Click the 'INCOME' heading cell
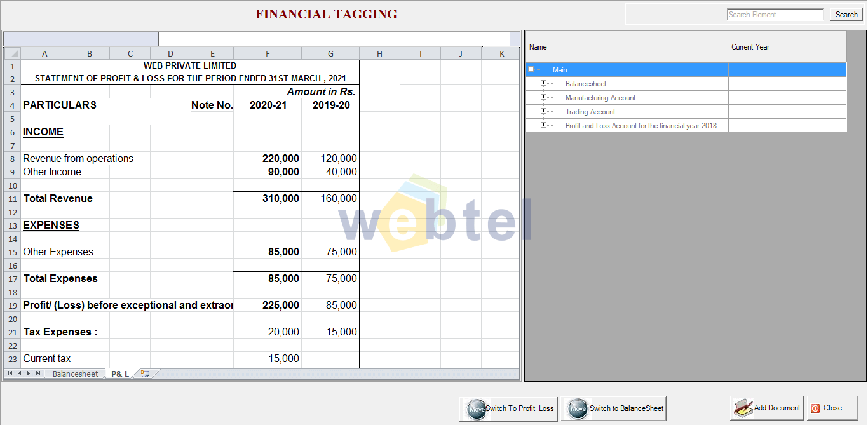 43,132
